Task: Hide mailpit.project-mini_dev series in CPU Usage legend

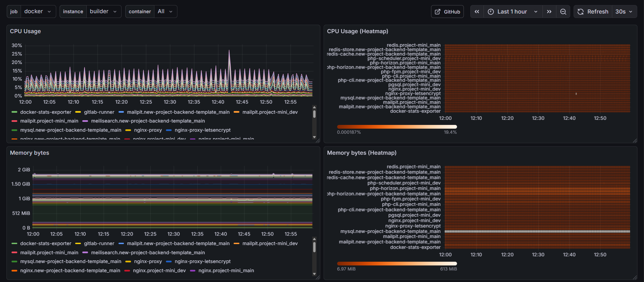Action: pos(270,112)
